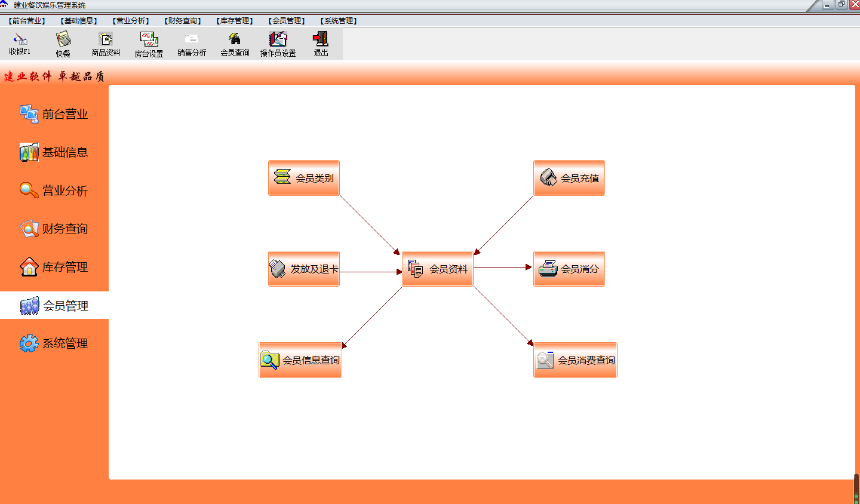Open the 【基础信息】 menu
Screen dimensions: 860x504
point(79,21)
